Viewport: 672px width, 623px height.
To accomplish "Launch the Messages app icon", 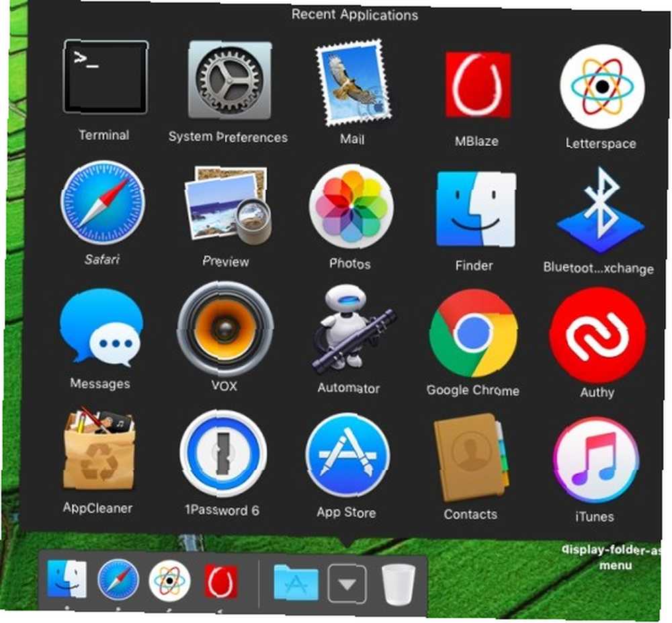I will [101, 327].
